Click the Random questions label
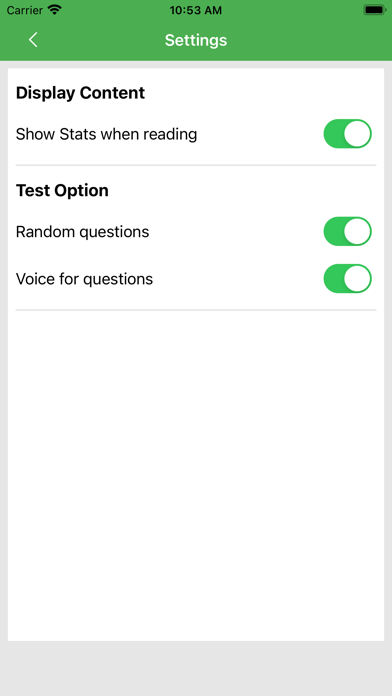 83,232
